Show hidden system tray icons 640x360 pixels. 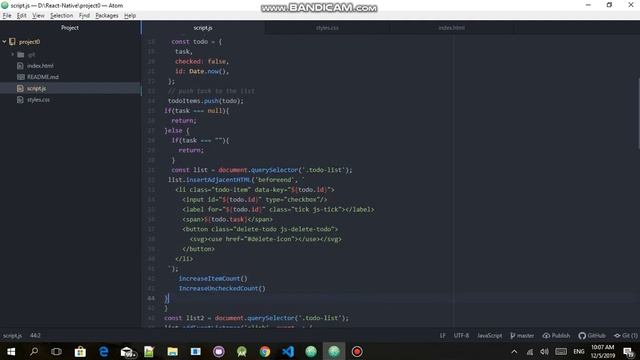(x=514, y=351)
